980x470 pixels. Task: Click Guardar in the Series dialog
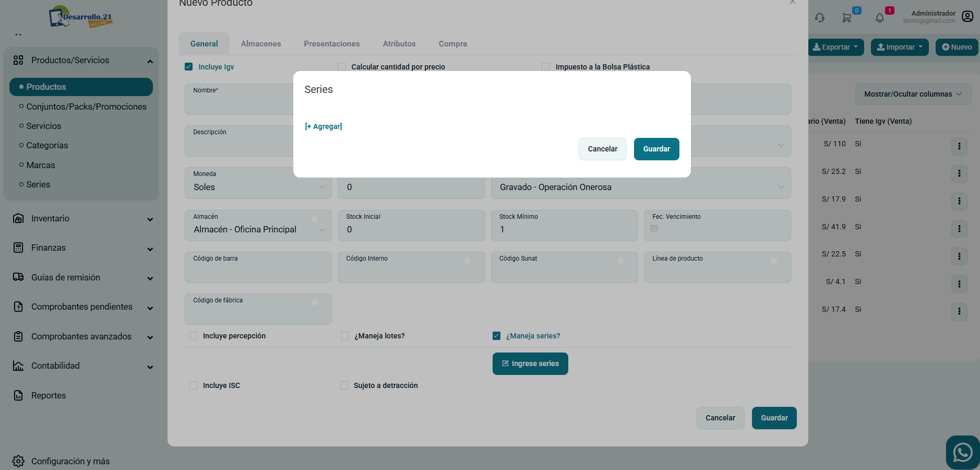[656, 149]
